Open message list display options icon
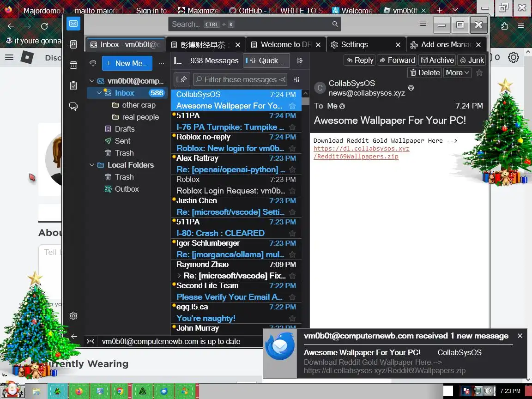This screenshot has width=532, height=399. tap(299, 60)
